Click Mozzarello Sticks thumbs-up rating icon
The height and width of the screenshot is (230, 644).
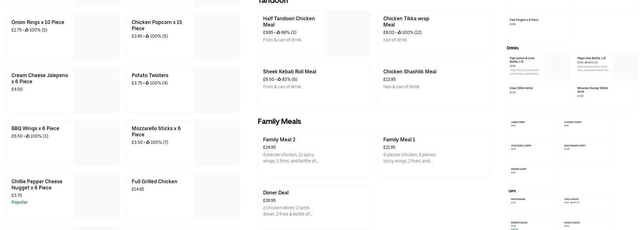(x=148, y=143)
